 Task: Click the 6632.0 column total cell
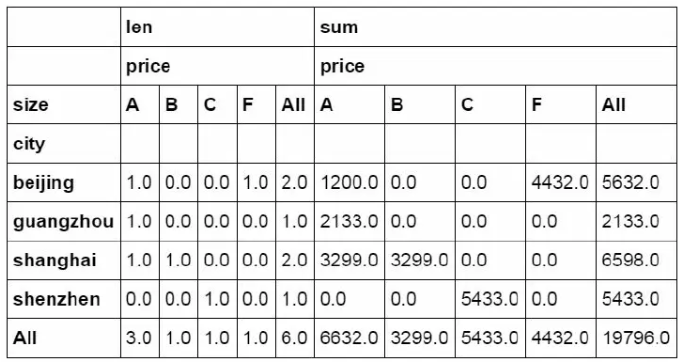(x=349, y=338)
